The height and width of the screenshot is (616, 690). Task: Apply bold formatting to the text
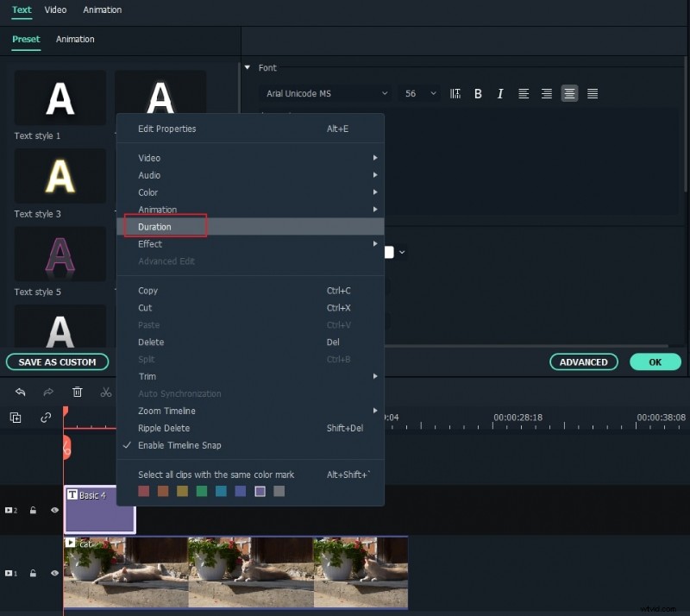tap(478, 93)
